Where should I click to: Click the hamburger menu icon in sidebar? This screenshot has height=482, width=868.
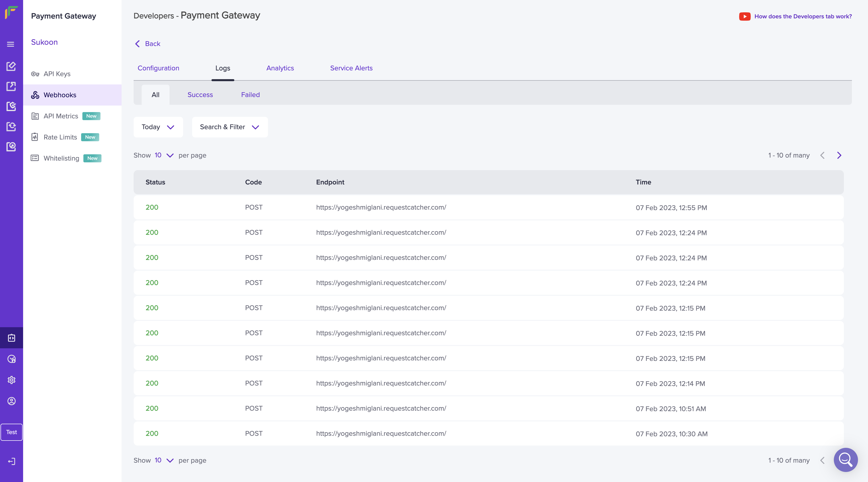11,44
